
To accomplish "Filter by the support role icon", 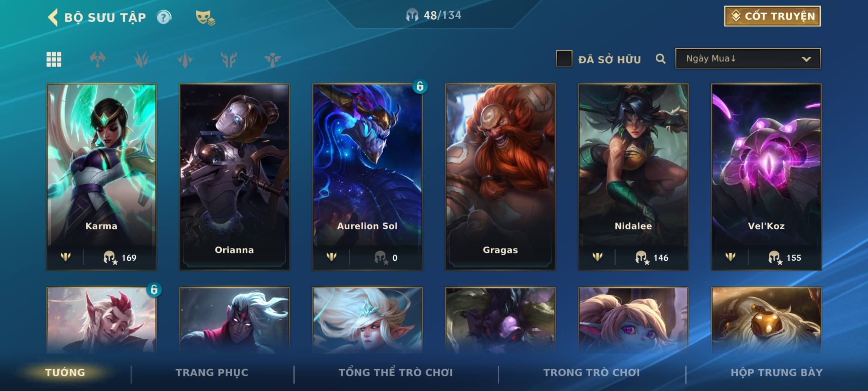I will [x=272, y=59].
